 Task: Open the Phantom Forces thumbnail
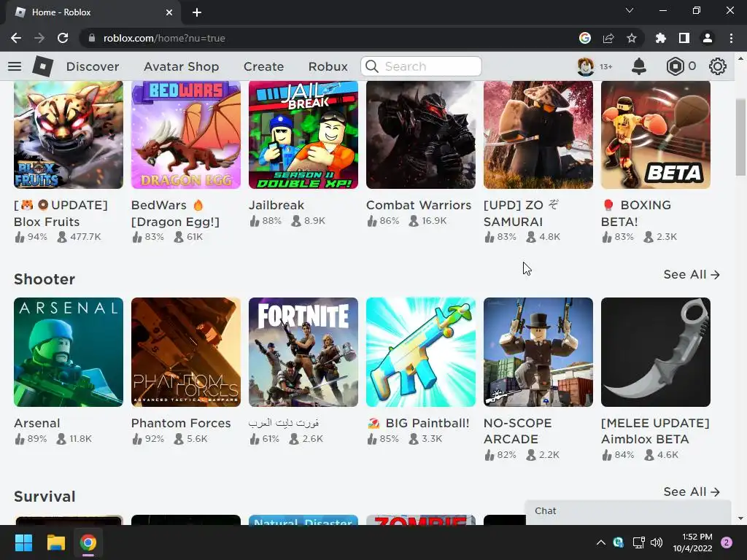(x=186, y=352)
